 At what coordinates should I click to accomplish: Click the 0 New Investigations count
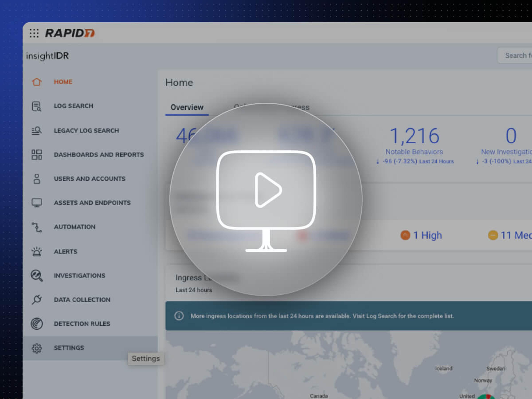[x=511, y=136]
